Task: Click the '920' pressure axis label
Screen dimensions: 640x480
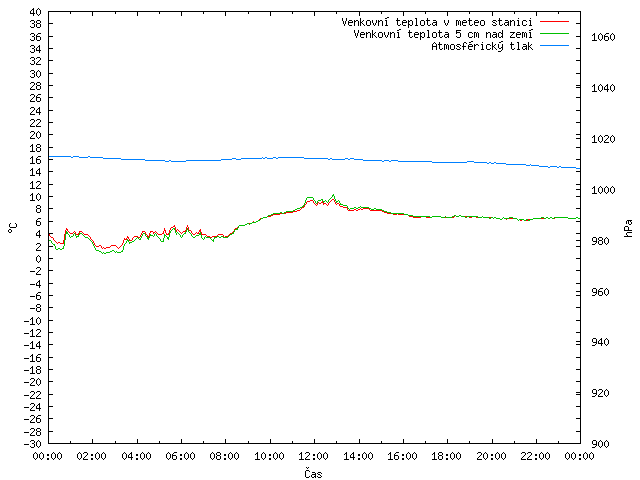Action: pos(600,393)
